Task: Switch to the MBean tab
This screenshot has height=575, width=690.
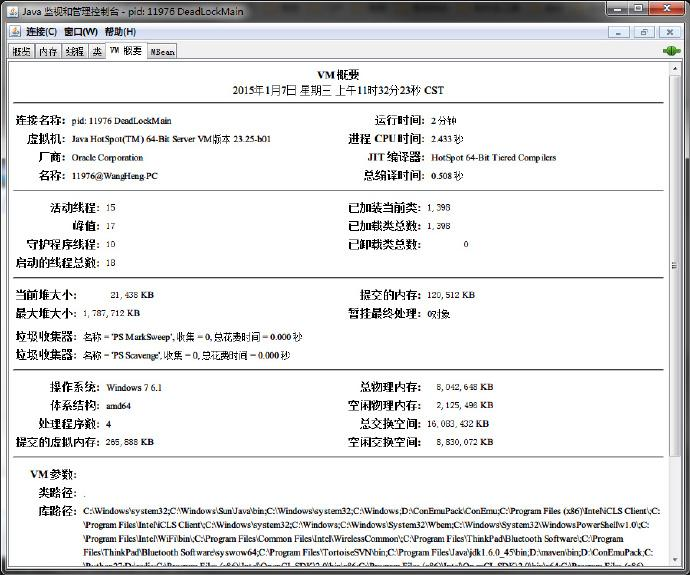Action: click(x=162, y=51)
